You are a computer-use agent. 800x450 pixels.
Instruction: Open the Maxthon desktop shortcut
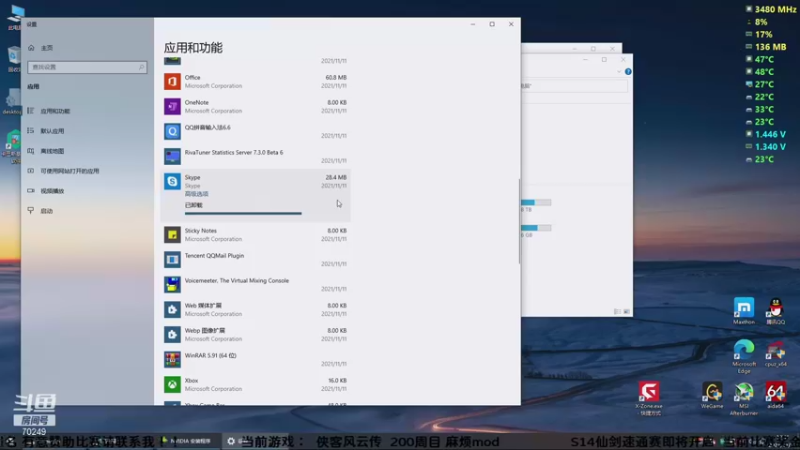click(x=743, y=311)
